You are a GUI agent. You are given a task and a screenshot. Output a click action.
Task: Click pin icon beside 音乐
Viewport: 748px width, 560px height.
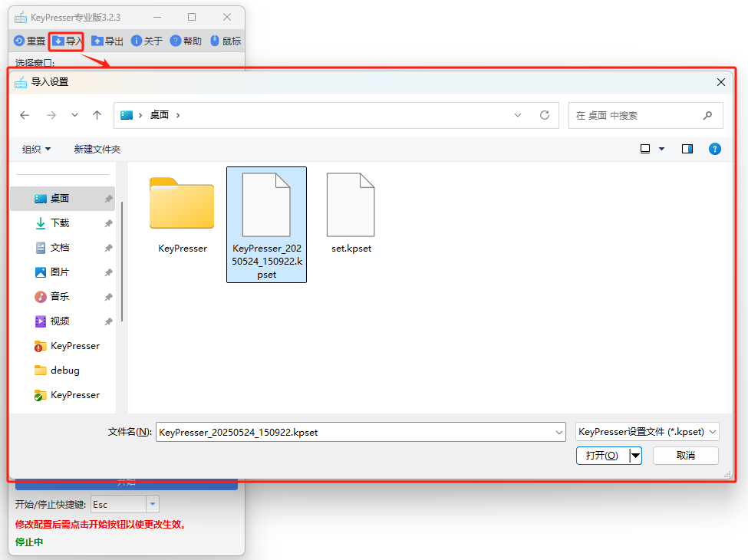108,297
